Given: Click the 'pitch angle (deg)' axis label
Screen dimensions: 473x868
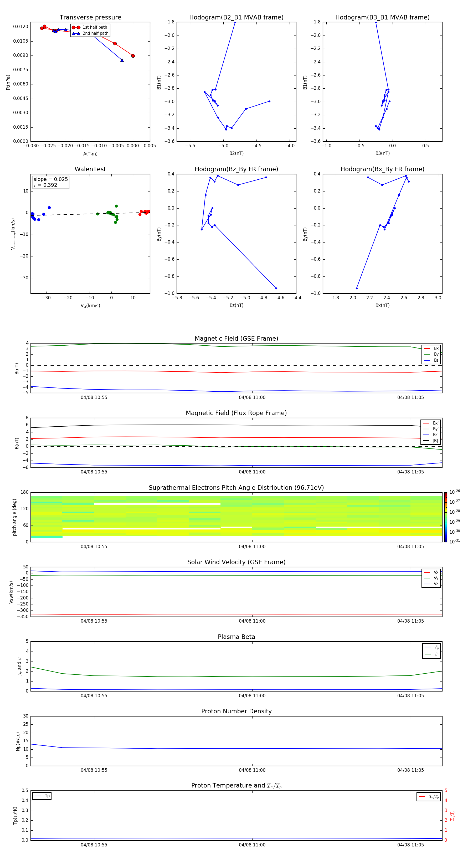Looking at the screenshot, I should (14, 517).
